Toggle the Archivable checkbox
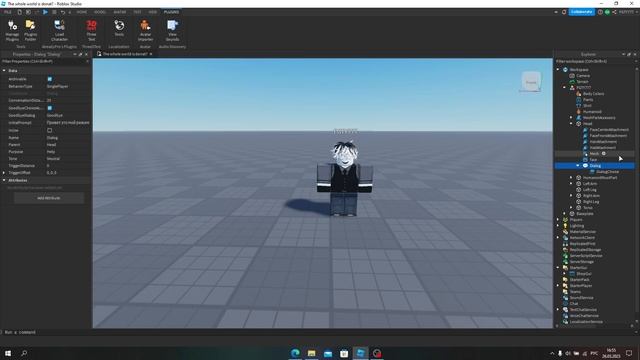640x360 pixels. [50, 79]
